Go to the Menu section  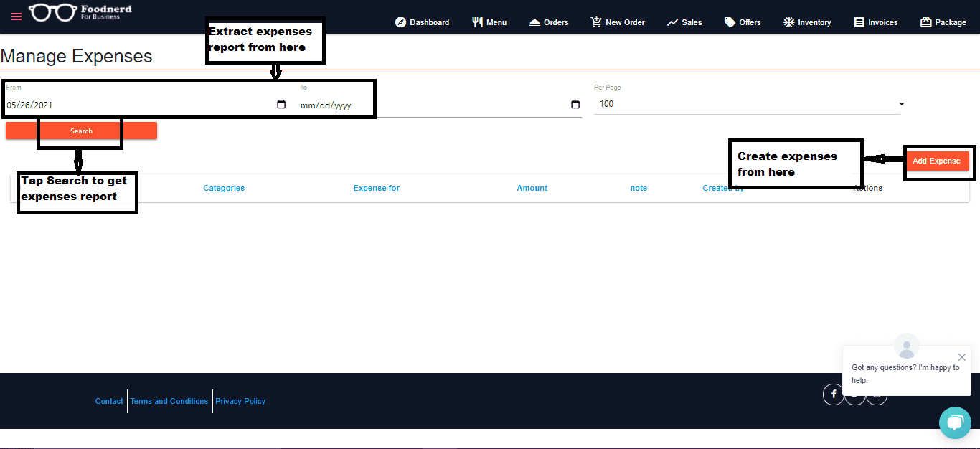489,22
